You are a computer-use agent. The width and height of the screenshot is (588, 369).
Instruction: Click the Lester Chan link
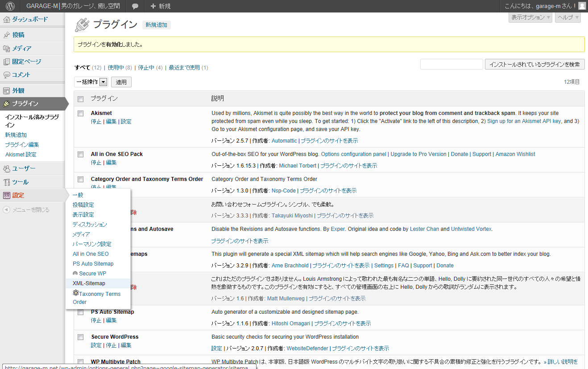click(425, 229)
